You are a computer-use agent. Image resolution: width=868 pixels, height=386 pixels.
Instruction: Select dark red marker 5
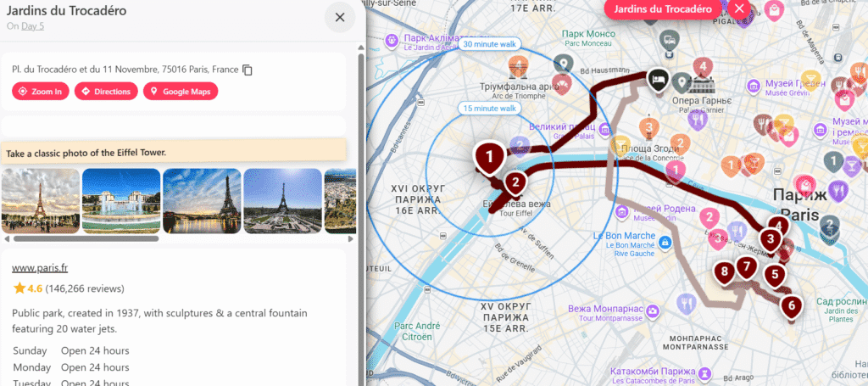pyautogui.click(x=775, y=273)
